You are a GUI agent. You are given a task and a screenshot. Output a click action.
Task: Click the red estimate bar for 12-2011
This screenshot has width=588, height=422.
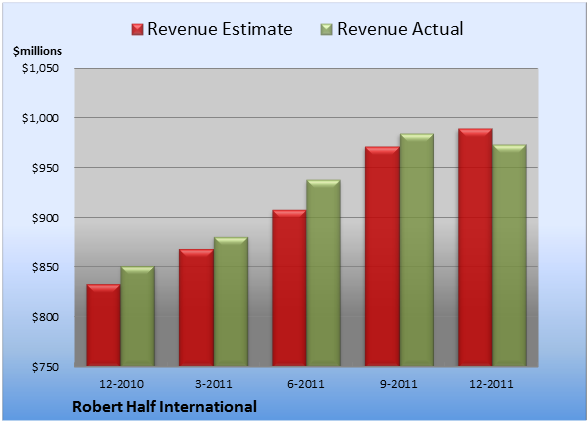[x=475, y=247]
